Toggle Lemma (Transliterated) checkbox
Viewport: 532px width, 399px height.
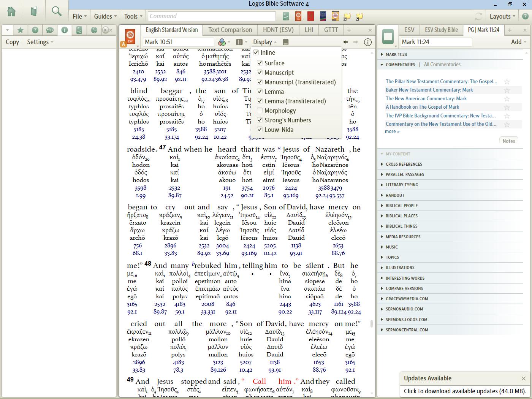(x=260, y=101)
